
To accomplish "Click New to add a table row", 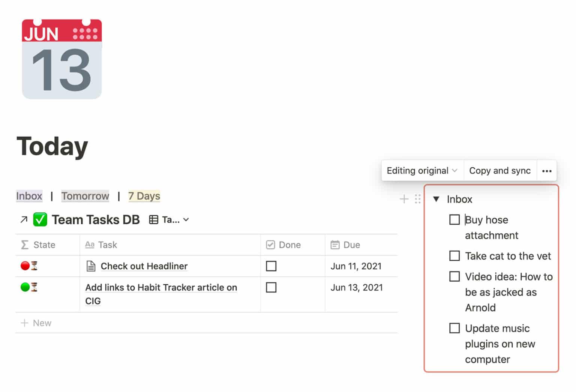I will pos(36,323).
